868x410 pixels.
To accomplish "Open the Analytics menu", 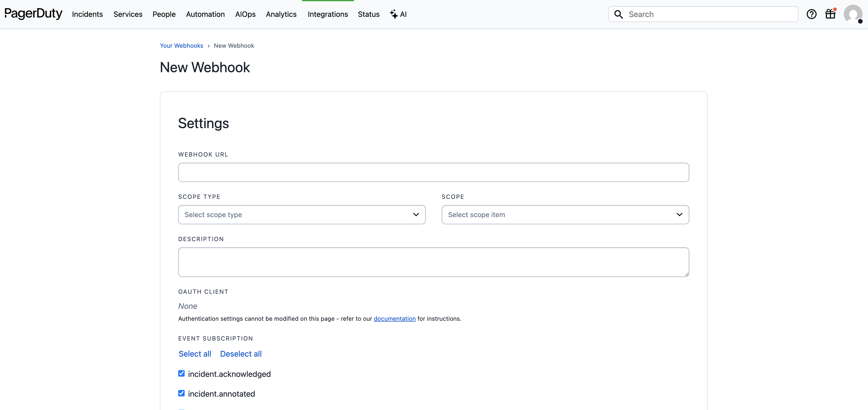I will (281, 14).
